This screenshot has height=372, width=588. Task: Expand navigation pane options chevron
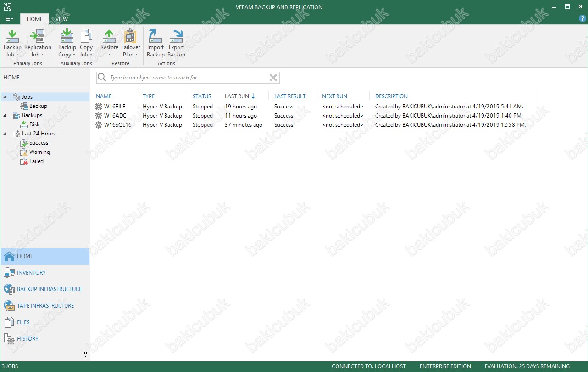pyautogui.click(x=85, y=354)
